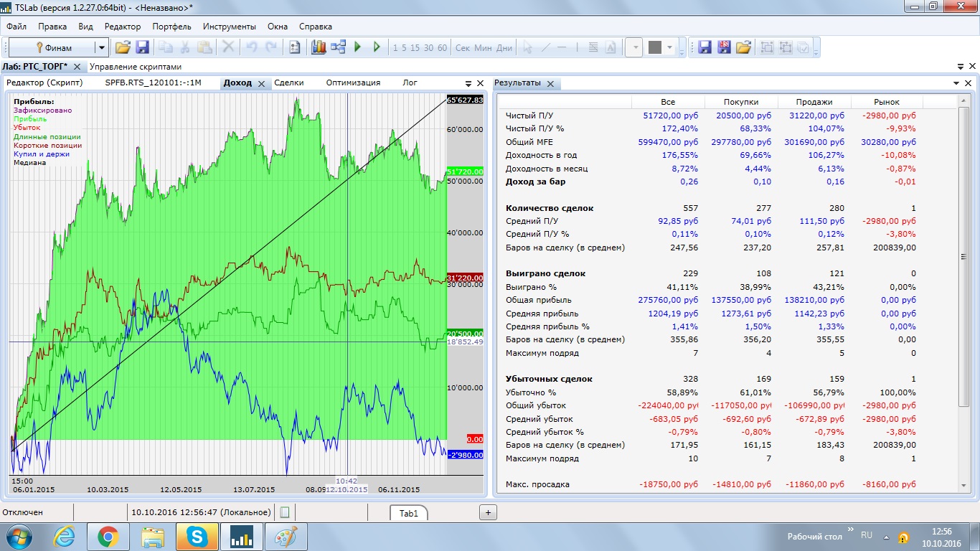
Task: Open the gray color swatch dropdown arrow
Action: pos(670,48)
